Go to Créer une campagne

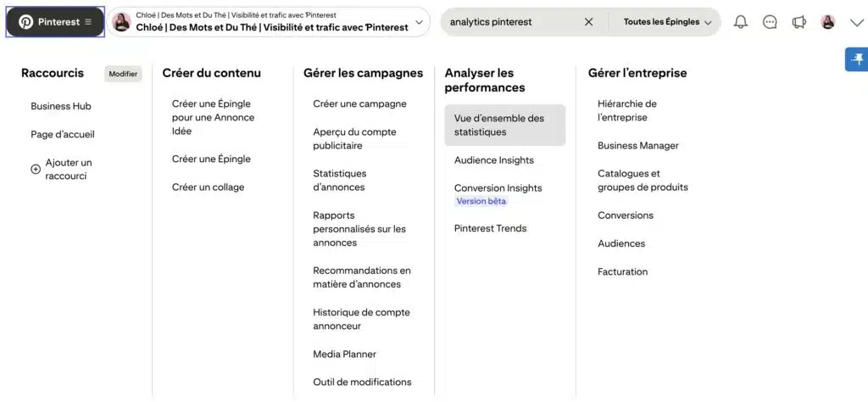(359, 103)
